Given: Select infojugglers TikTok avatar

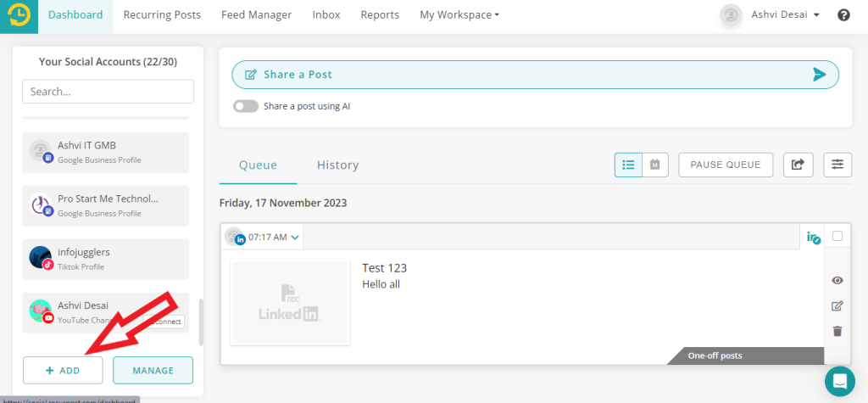Looking at the screenshot, I should pyautogui.click(x=41, y=258).
